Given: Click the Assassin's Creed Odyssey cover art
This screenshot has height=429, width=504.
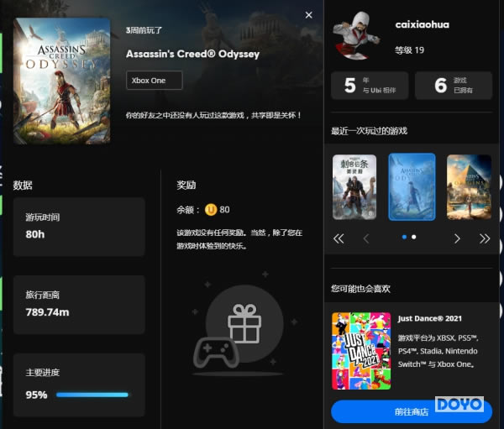Looking at the screenshot, I should 61,81.
